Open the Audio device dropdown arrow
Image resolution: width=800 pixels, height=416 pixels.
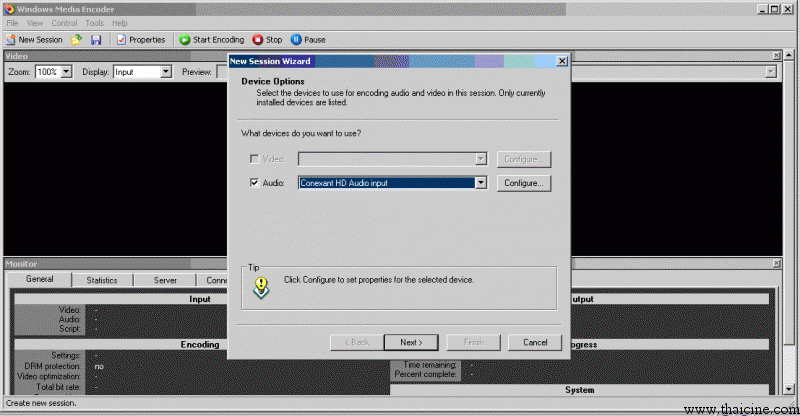point(481,183)
